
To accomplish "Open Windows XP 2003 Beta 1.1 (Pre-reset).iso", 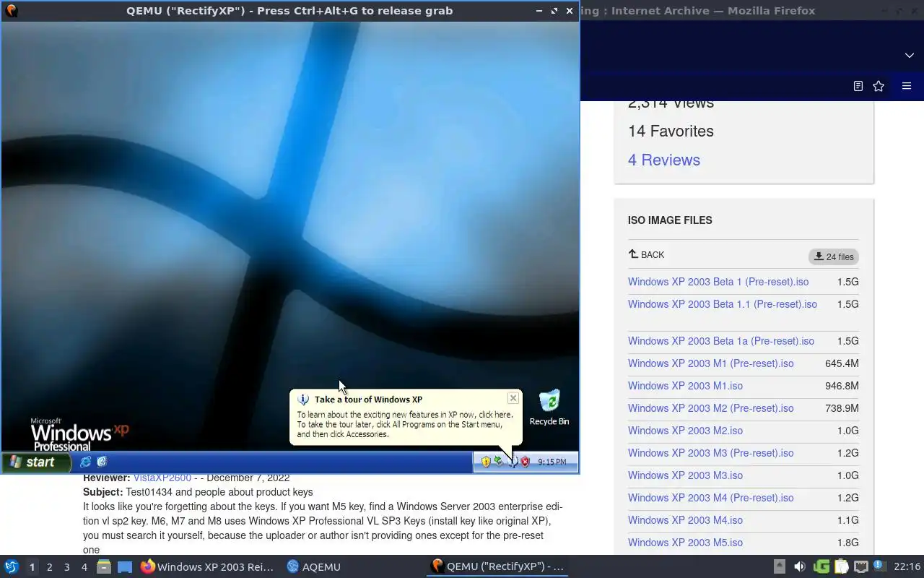I will (722, 304).
